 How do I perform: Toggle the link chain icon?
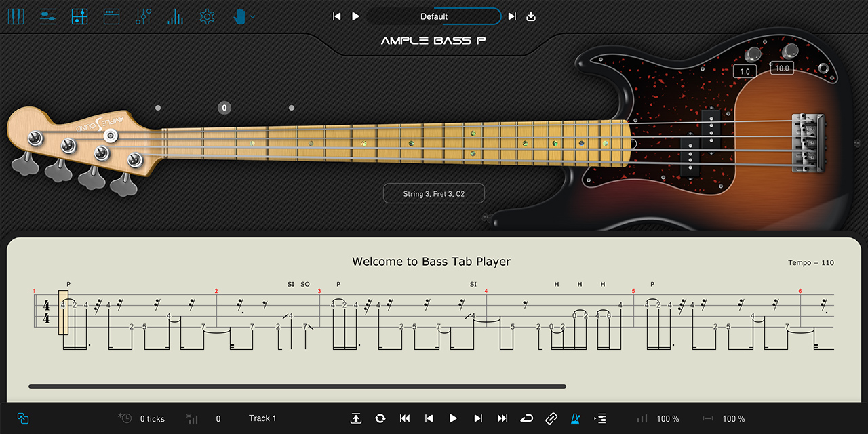(x=551, y=418)
